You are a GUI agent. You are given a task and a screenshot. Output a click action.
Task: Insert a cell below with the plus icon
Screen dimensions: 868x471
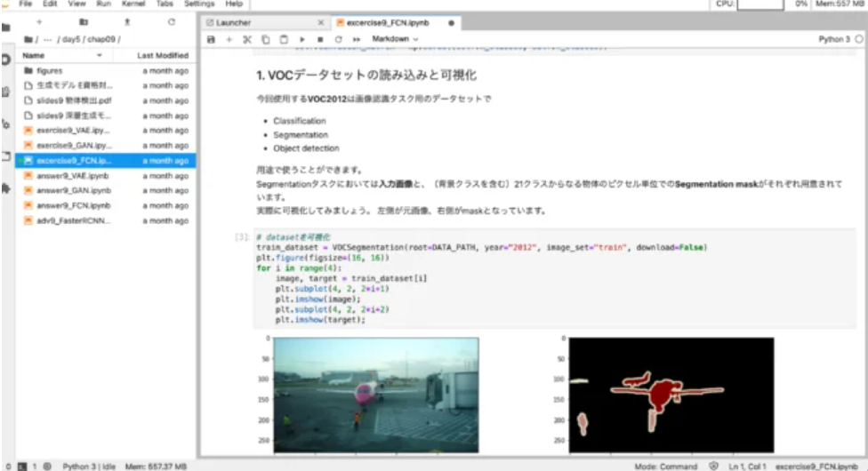click(229, 39)
